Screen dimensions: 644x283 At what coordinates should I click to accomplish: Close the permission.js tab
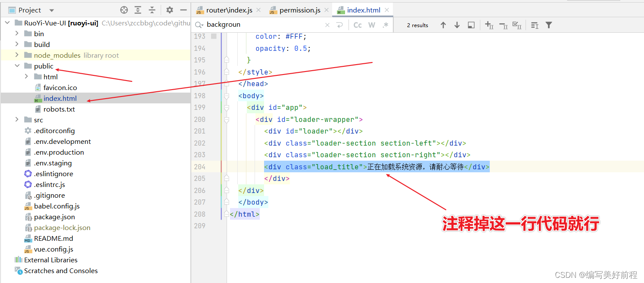click(326, 10)
